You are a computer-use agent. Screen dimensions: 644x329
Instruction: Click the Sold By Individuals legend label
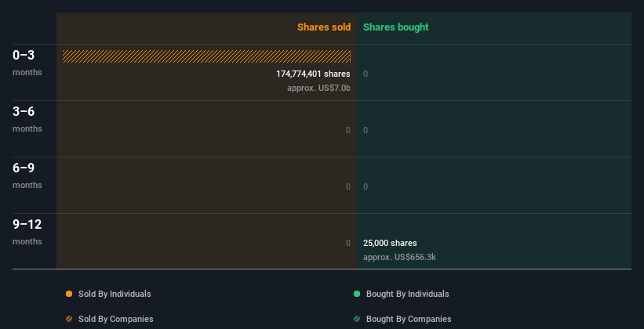[115, 294]
